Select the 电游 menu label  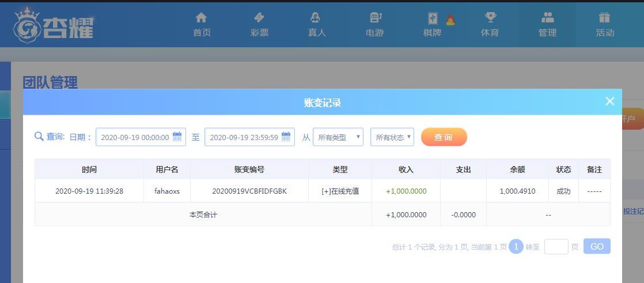(374, 33)
